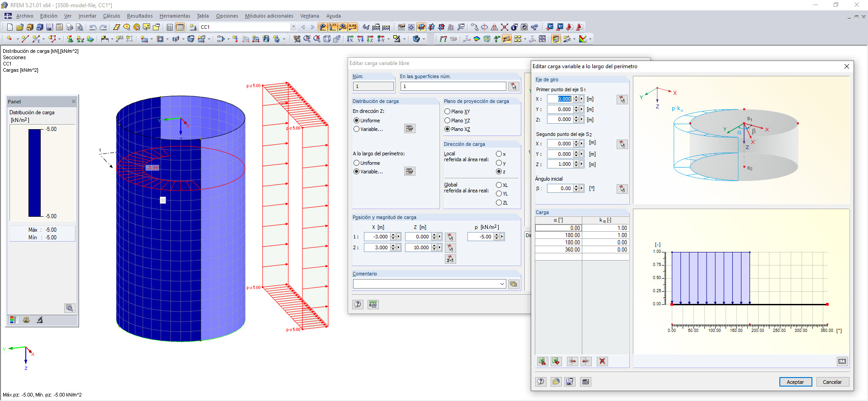This screenshot has height=401, width=868.
Task: Redo the last undone action
Action: (x=103, y=27)
